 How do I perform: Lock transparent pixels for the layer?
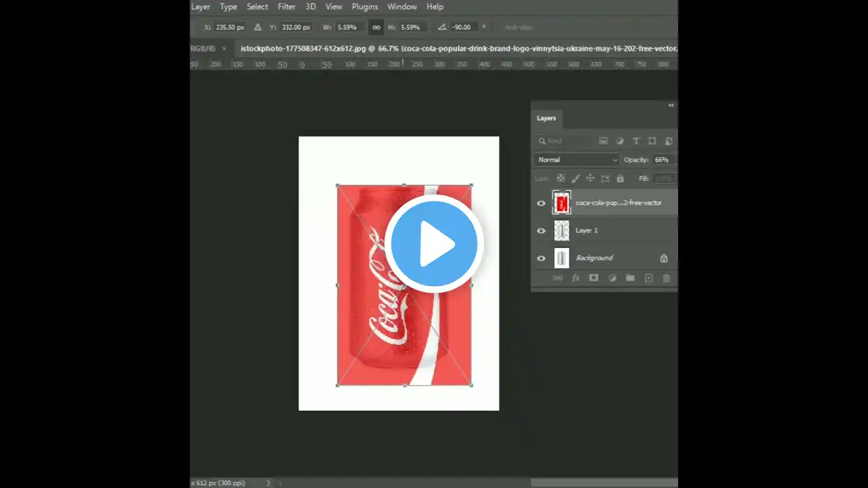561,178
